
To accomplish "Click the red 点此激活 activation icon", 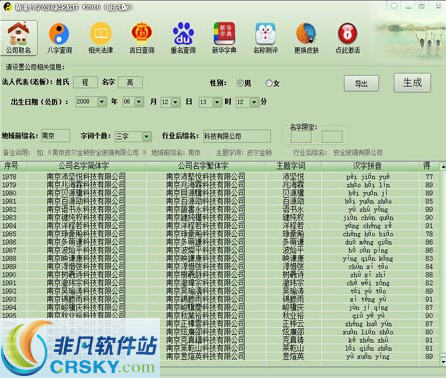I will [348, 38].
